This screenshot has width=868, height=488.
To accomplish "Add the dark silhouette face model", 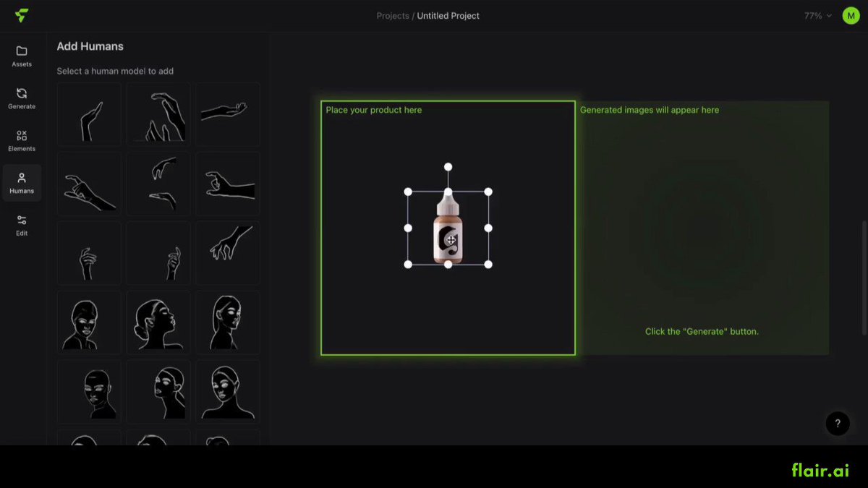I will (x=89, y=392).
